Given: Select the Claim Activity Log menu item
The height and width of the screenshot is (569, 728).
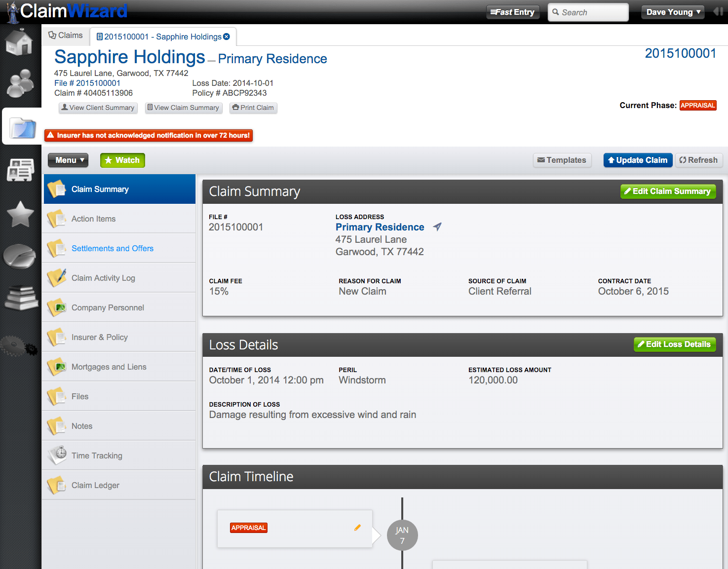Looking at the screenshot, I should click(x=103, y=277).
